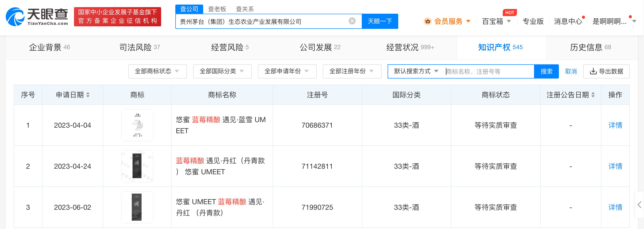Open trademark image for row 1
The image size is (644, 229).
(x=137, y=125)
